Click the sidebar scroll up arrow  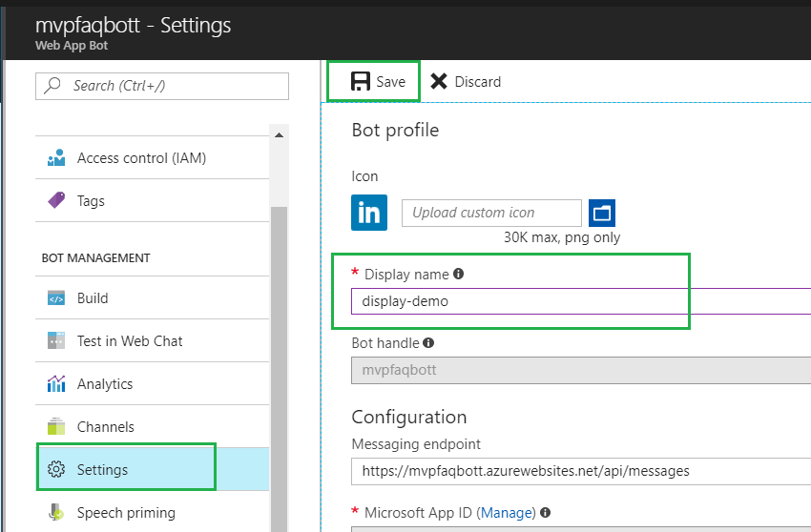(279, 135)
